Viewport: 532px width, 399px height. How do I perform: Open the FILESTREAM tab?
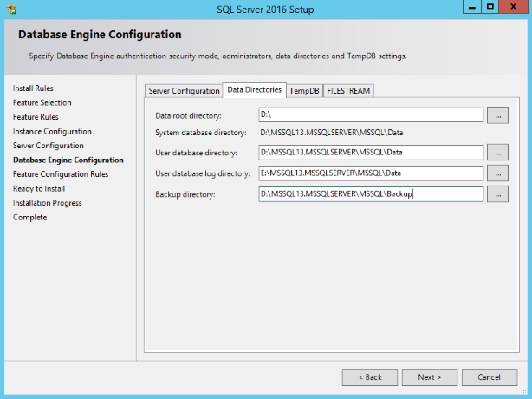pos(348,91)
